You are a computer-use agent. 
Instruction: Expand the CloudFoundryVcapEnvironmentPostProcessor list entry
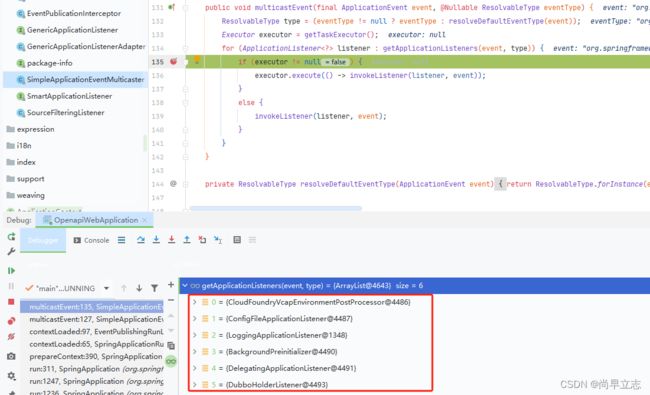[x=194, y=302]
